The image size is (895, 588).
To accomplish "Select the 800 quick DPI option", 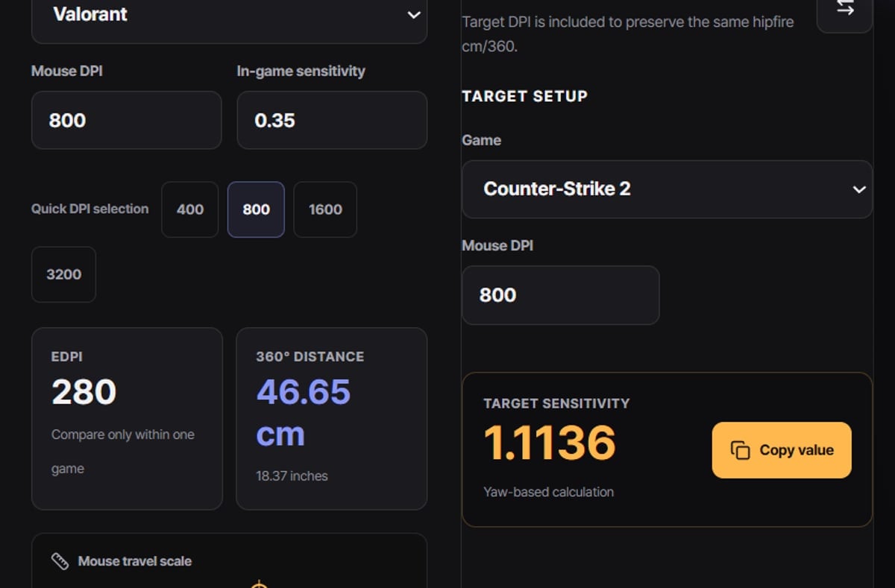I will pos(256,209).
